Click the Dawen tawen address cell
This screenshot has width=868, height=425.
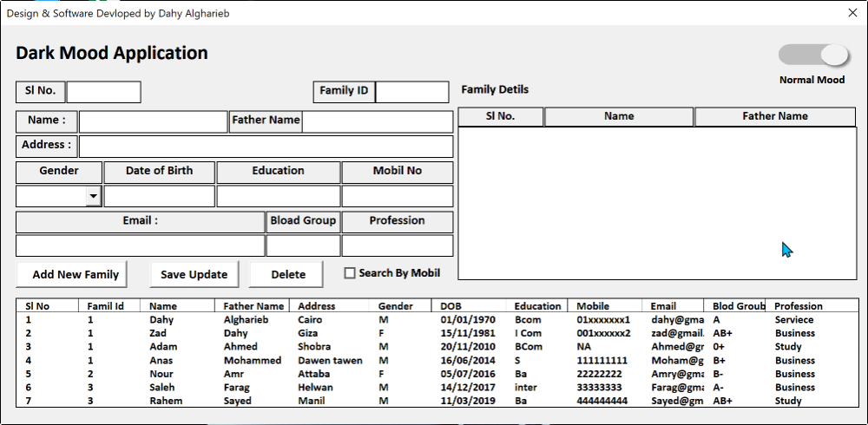pyautogui.click(x=330, y=360)
